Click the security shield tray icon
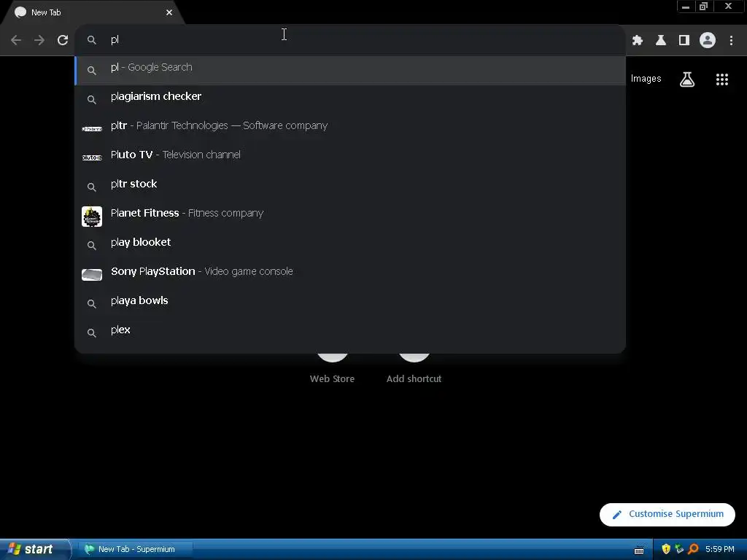Image resolution: width=747 pixels, height=560 pixels. (x=666, y=549)
